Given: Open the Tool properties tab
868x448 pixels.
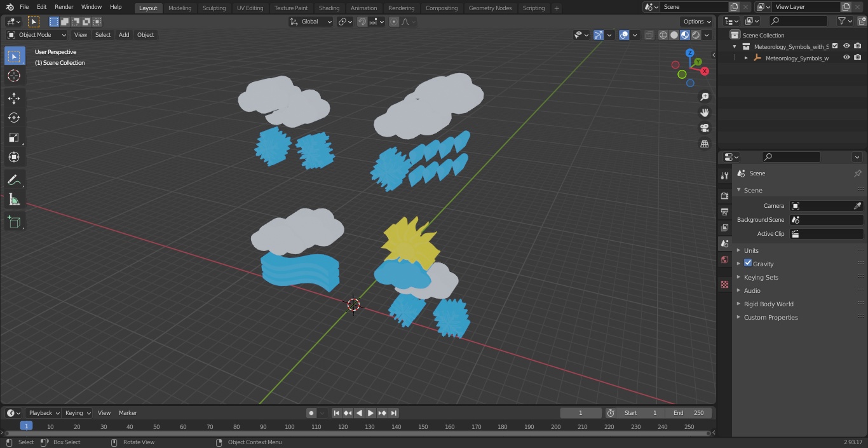Looking at the screenshot, I should pos(724,176).
